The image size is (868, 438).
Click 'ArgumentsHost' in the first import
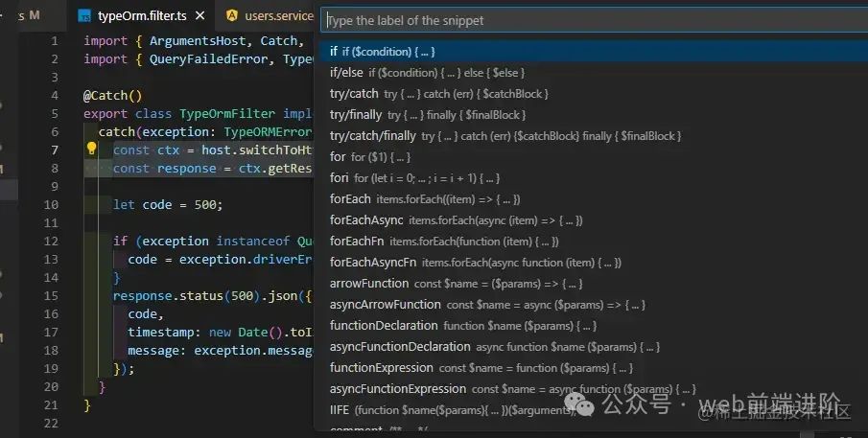click(198, 41)
